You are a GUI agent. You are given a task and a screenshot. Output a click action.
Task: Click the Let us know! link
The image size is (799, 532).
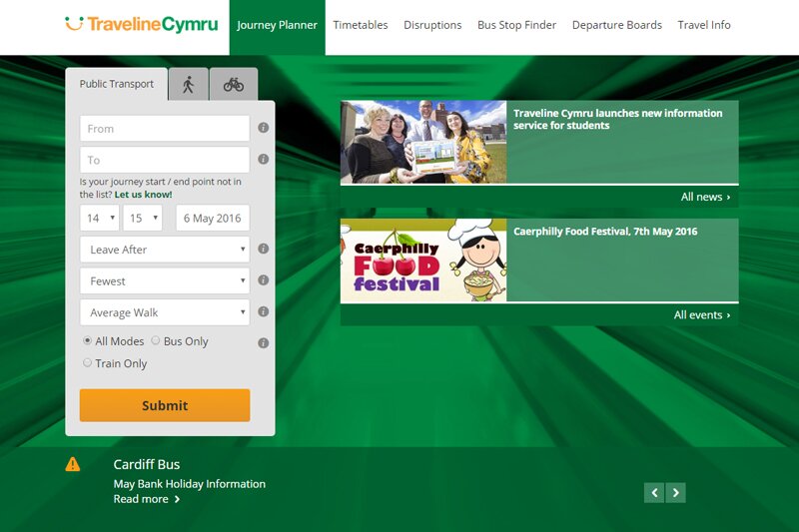[x=143, y=195]
